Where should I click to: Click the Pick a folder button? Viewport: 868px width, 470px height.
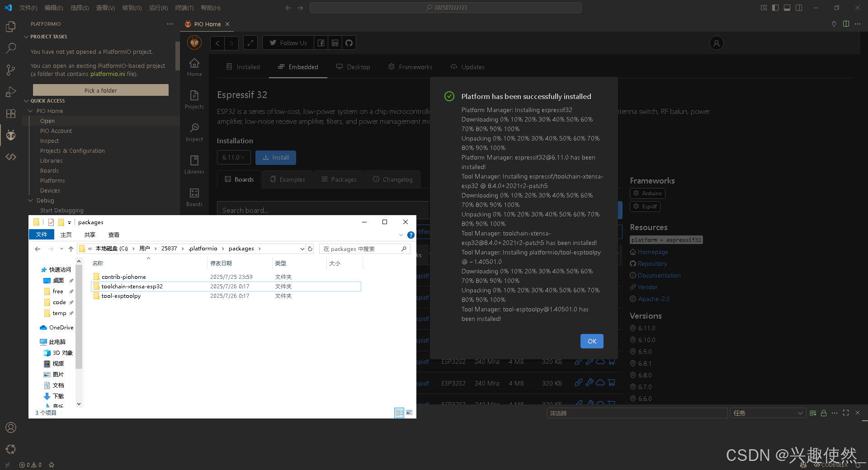[101, 90]
